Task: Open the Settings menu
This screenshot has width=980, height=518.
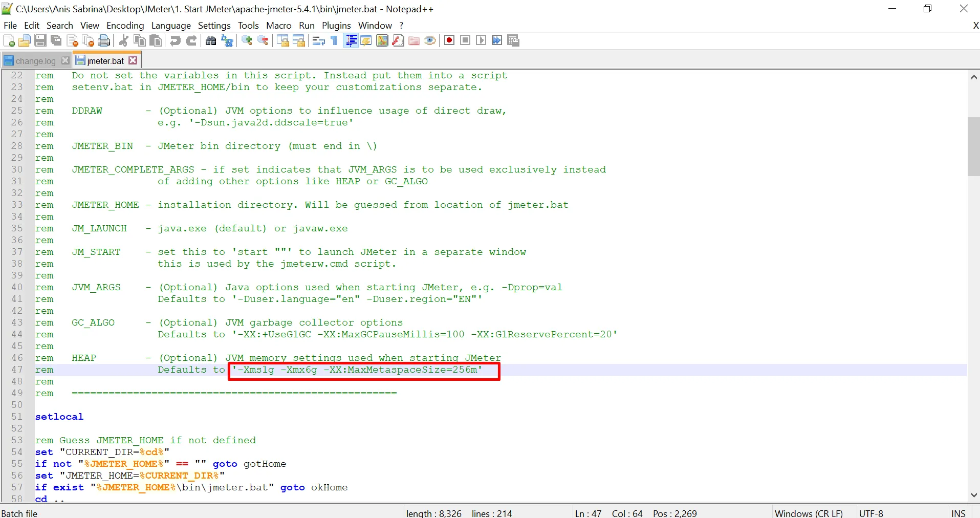Action: [214, 26]
